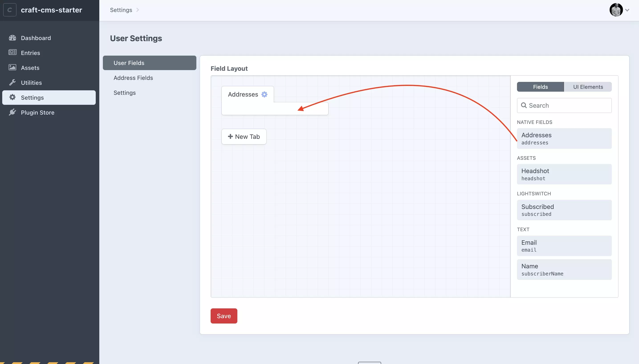Viewport: 639px width, 364px height.
Task: Click the LIGHTSWITCH group heading
Action: coord(534,194)
